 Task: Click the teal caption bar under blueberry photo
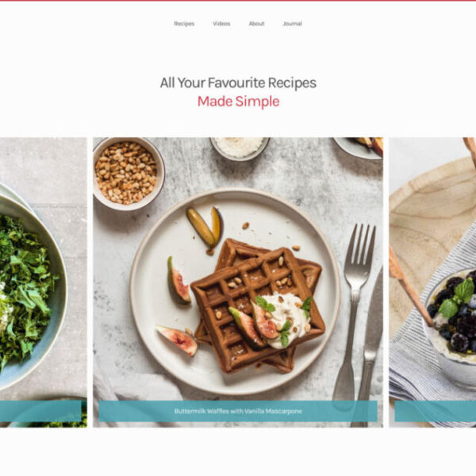pos(436,411)
